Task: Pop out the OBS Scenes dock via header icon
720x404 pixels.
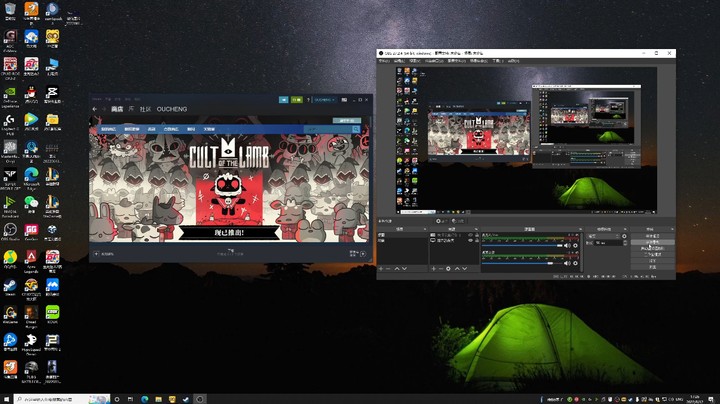Action: (425, 229)
